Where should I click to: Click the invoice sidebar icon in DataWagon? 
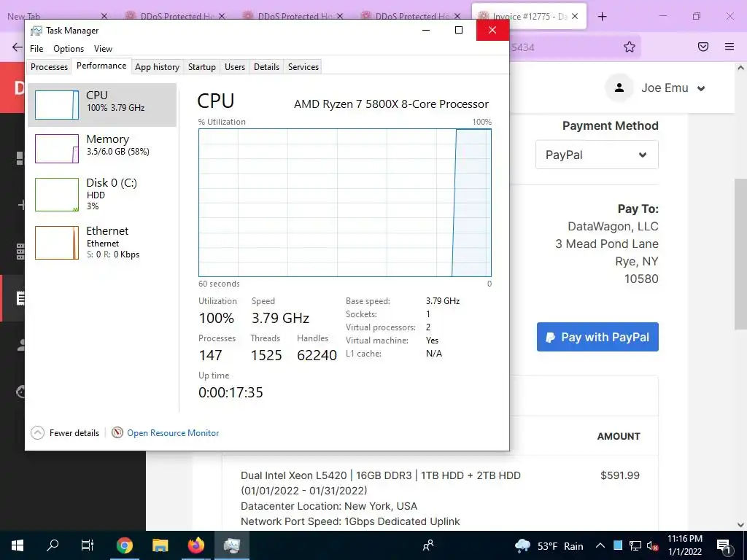[20, 298]
